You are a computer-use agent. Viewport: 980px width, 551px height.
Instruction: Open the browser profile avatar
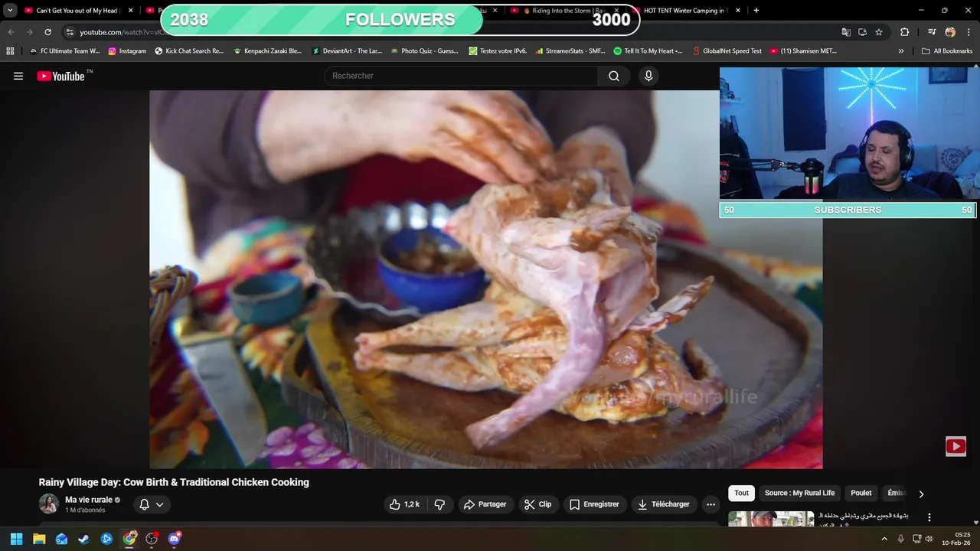pos(950,32)
